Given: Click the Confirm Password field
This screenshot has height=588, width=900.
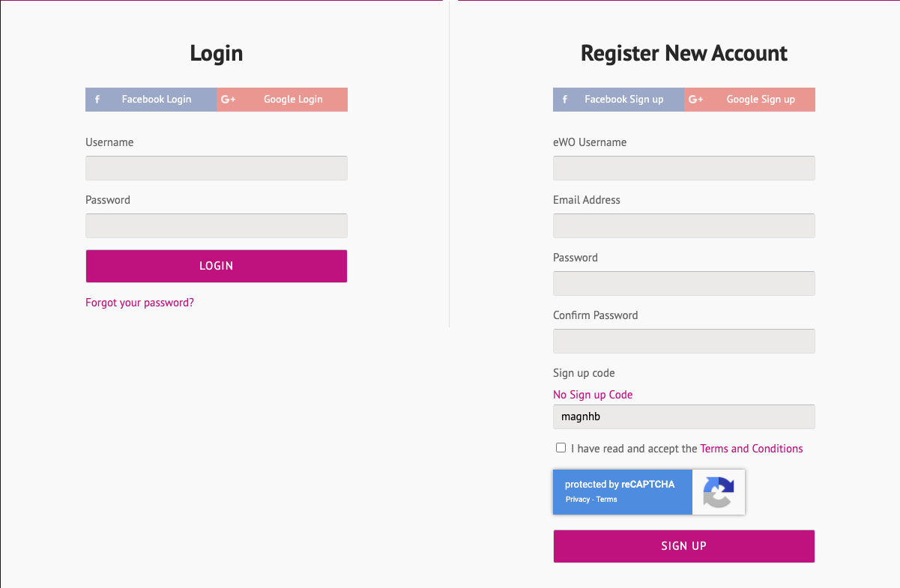Looking at the screenshot, I should tap(683, 341).
